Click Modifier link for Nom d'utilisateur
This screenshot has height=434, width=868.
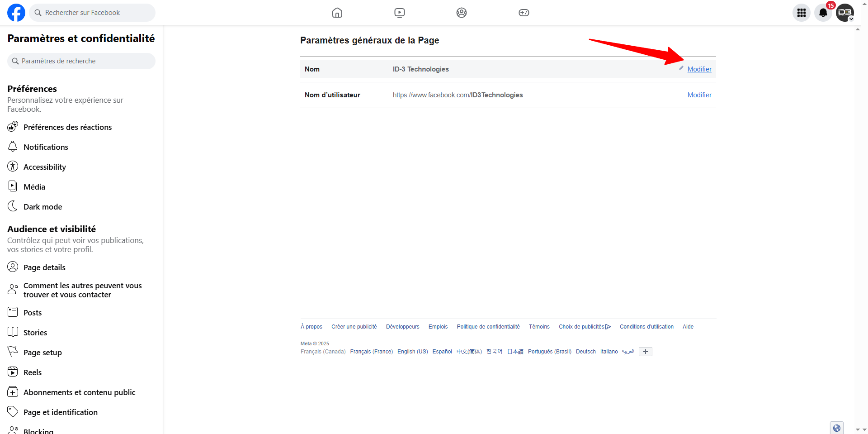point(699,95)
